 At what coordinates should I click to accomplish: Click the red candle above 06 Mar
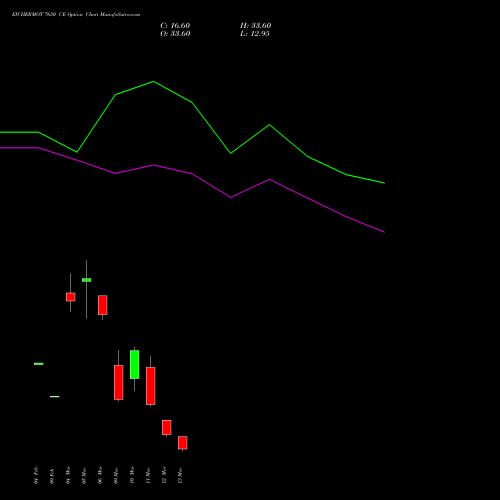[103, 305]
